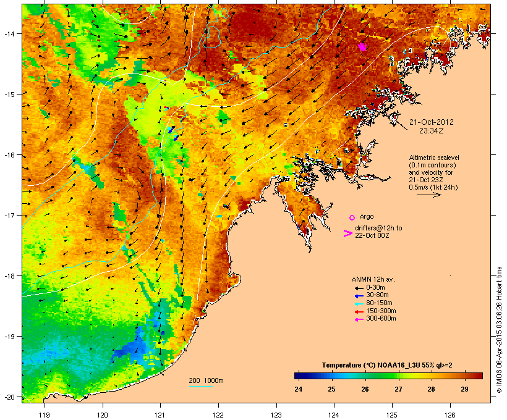Viewport: 507px width, 420px height.
Task: Click the dark blue 24°C end of colorbar
Action: 298,376
